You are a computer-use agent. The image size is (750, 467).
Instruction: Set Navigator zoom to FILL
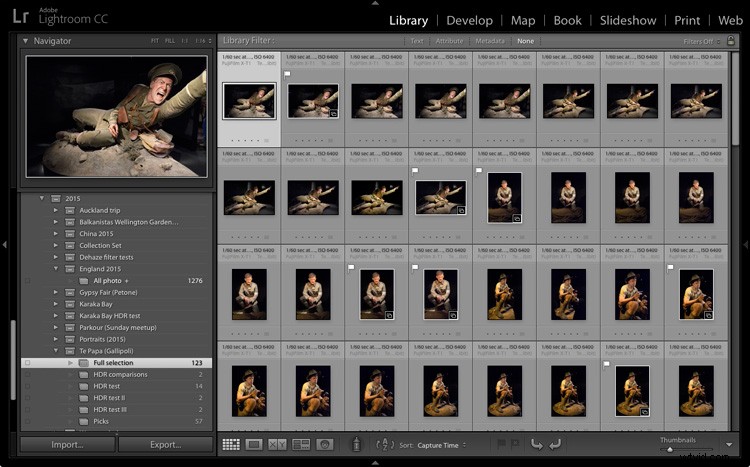[x=170, y=41]
